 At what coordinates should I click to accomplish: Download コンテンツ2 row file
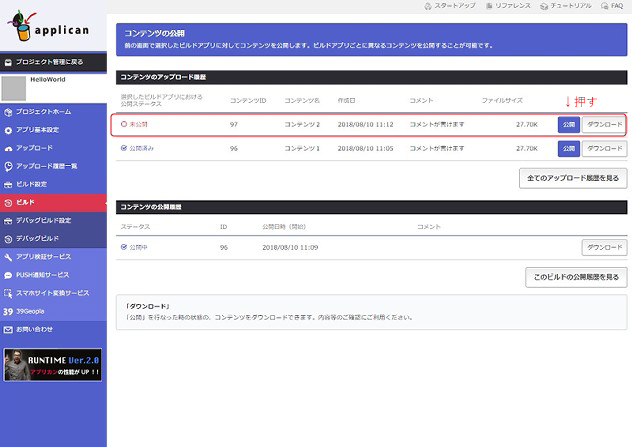coord(604,125)
